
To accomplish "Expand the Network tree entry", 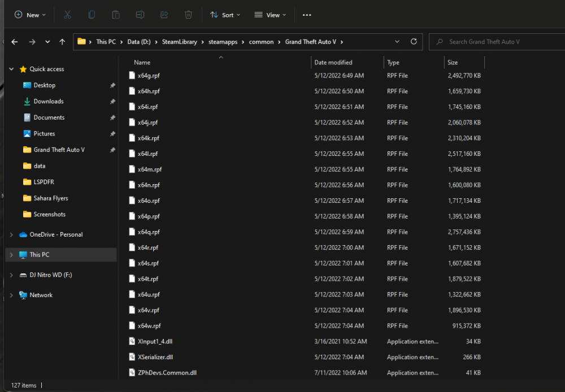I will [x=11, y=295].
